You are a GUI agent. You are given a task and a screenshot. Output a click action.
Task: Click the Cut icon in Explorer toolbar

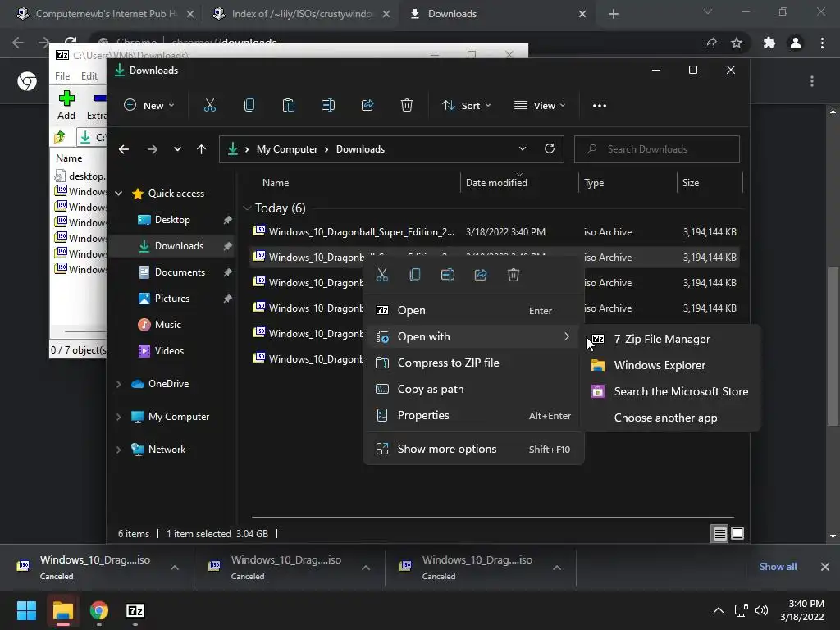coord(209,106)
